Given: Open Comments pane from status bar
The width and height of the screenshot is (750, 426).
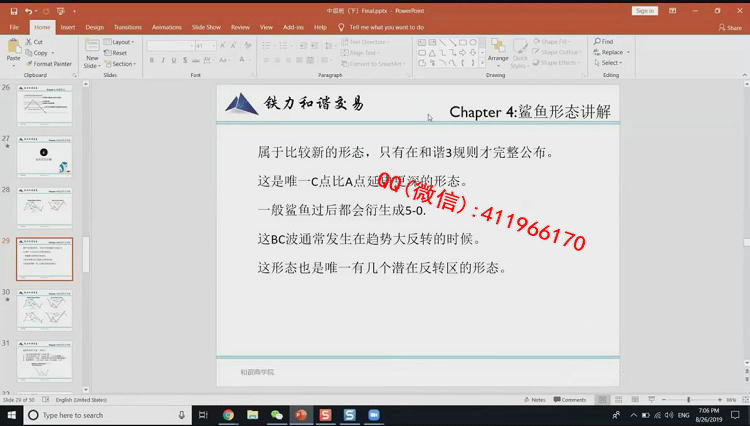Looking at the screenshot, I should coord(570,400).
